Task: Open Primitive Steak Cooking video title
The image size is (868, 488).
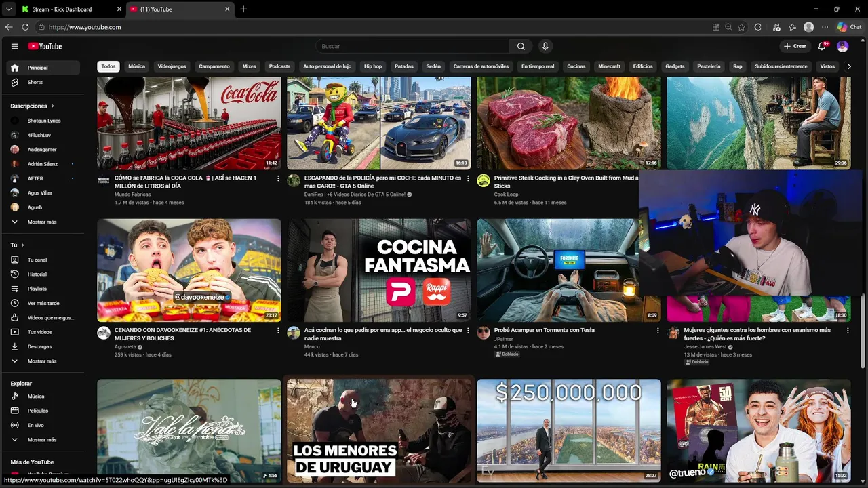Action: tap(566, 182)
